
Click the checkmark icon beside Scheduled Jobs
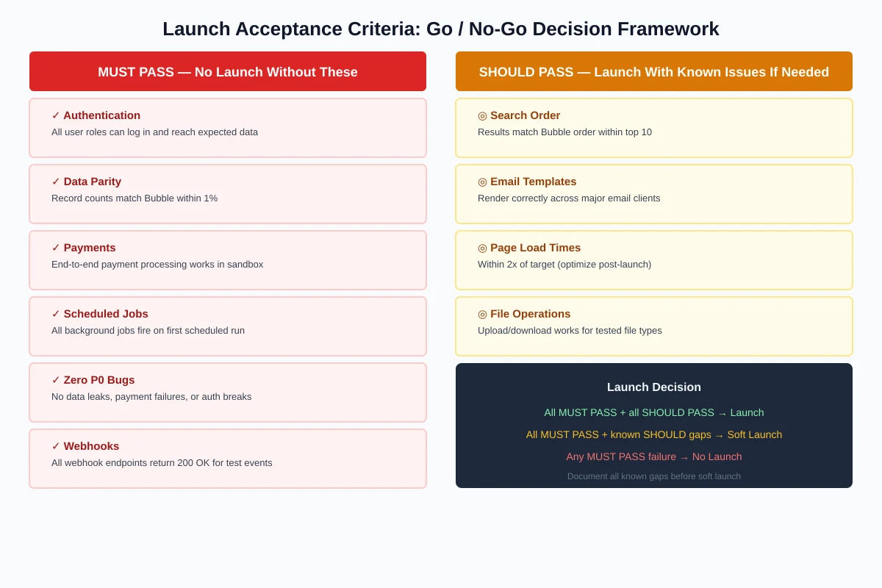[56, 314]
